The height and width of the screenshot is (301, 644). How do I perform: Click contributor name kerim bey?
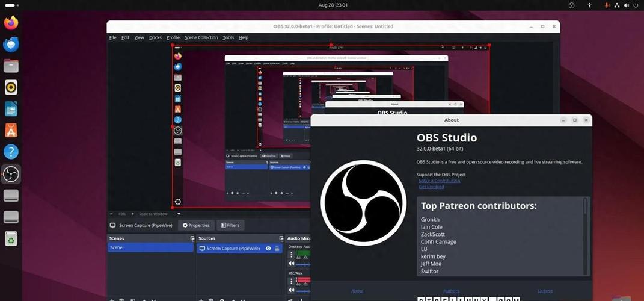(434, 256)
